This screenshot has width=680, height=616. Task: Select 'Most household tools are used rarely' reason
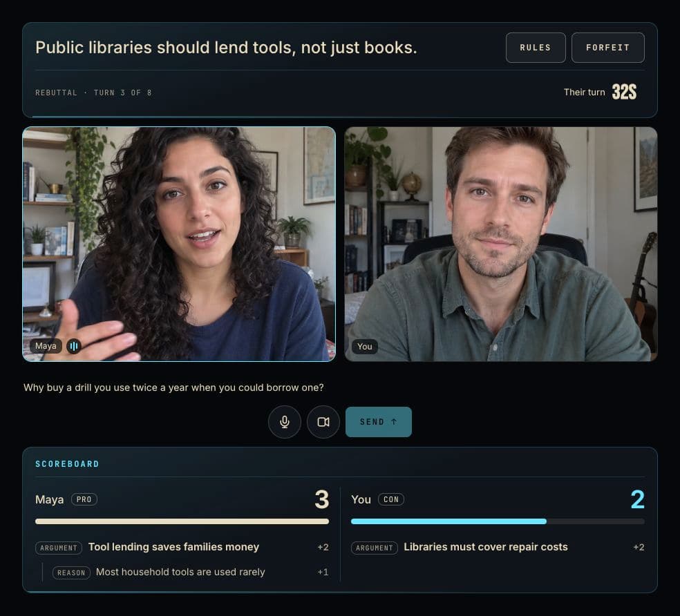click(180, 572)
